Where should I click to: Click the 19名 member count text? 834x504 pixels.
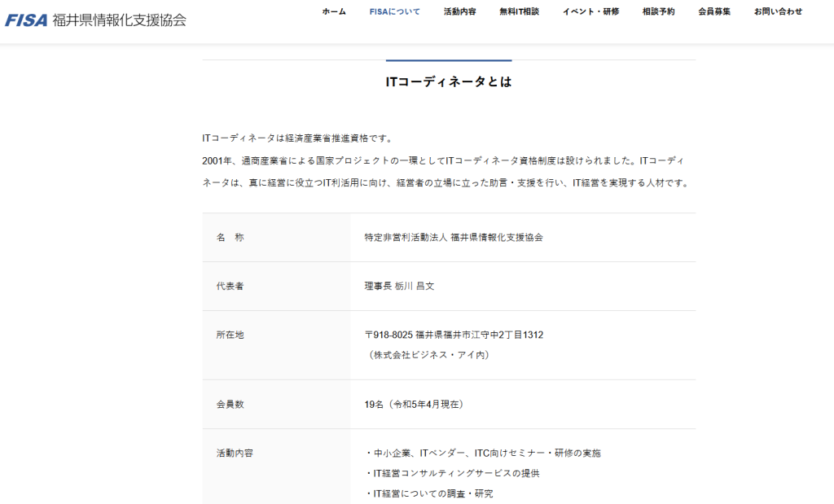(x=415, y=404)
